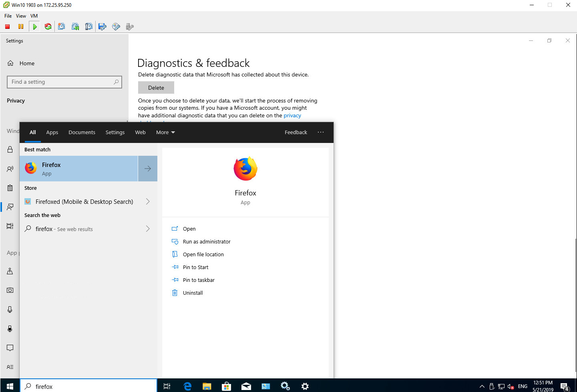This screenshot has height=392, width=577.
Task: Click the Voice activation sidebar icon
Action: pos(10,329)
